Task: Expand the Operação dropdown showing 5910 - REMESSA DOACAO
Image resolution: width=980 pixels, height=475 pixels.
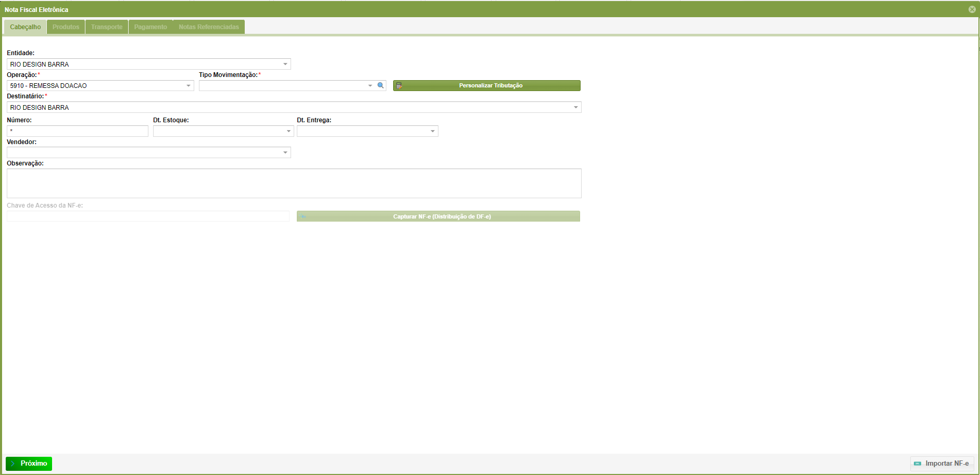Action: 189,85
